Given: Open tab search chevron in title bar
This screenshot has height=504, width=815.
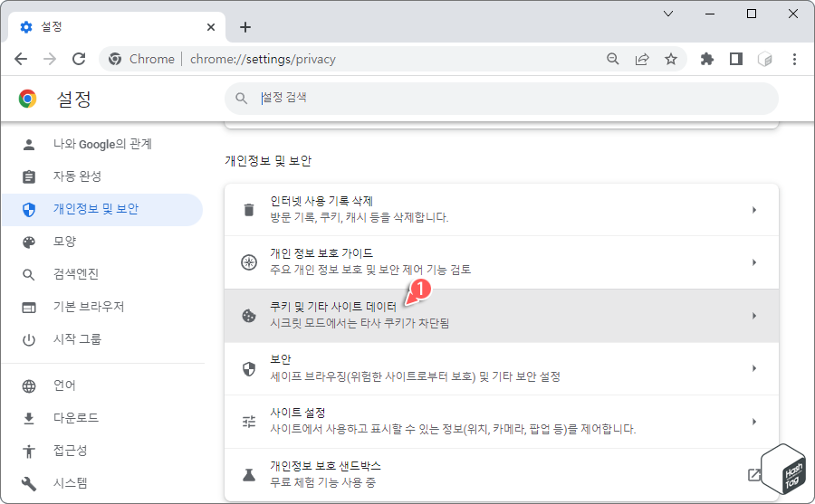Looking at the screenshot, I should click(x=668, y=14).
